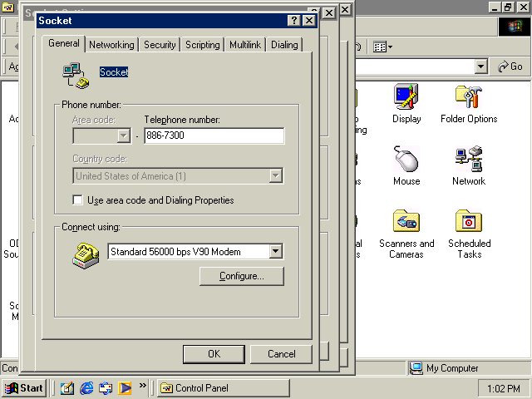
Task: Click the system clock showing 1:02 PM
Action: click(x=504, y=388)
